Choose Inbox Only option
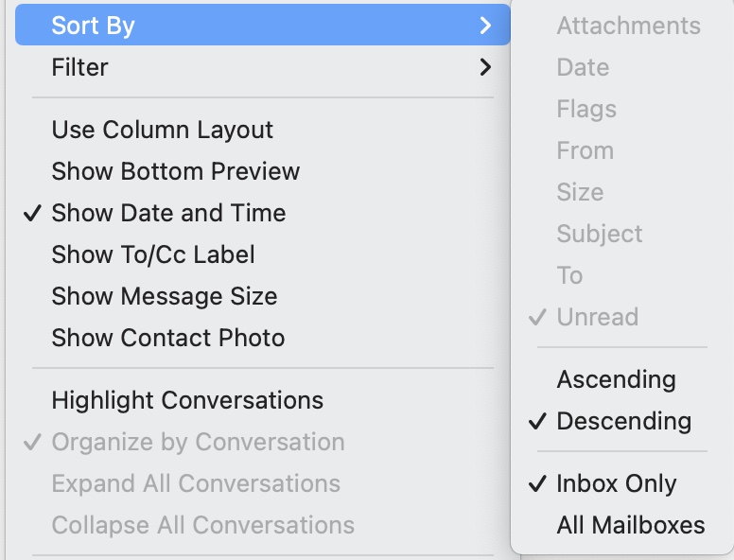The width and height of the screenshot is (734, 560). [x=616, y=483]
